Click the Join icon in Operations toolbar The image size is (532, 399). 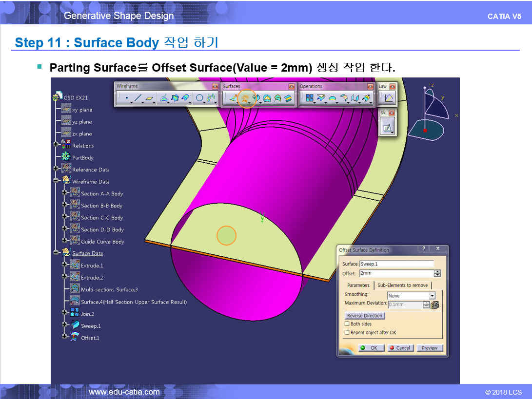point(309,98)
